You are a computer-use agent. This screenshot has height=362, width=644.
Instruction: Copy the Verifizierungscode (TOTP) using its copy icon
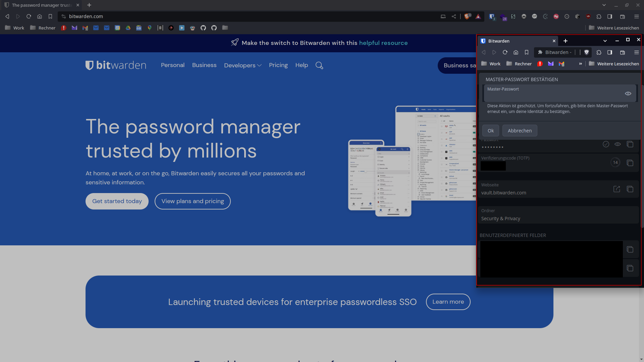tap(630, 163)
